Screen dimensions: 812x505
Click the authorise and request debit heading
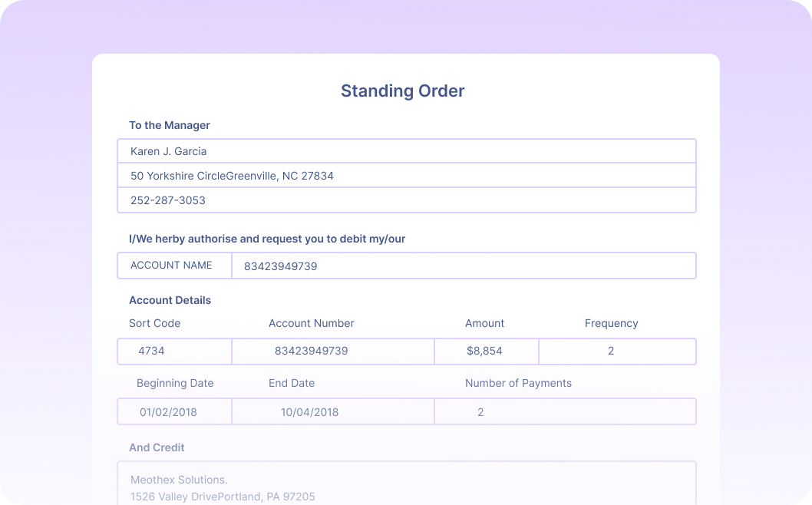tap(267, 239)
